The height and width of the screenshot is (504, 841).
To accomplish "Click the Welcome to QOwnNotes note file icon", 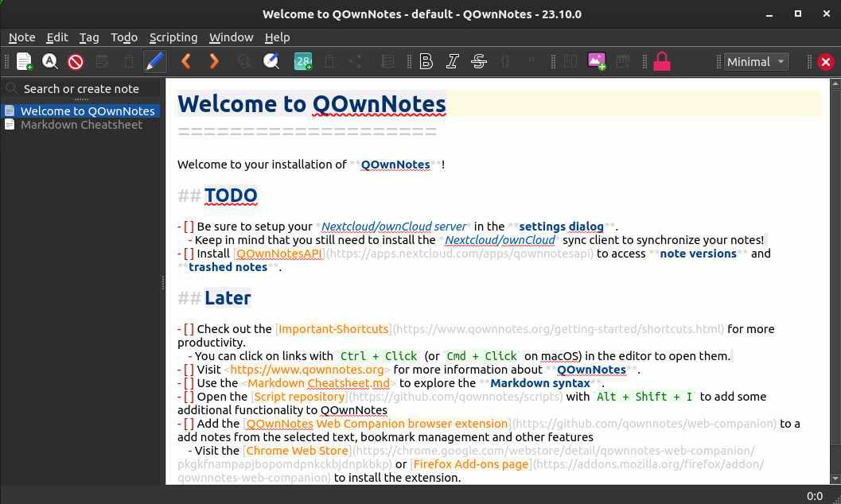I will [x=10, y=110].
